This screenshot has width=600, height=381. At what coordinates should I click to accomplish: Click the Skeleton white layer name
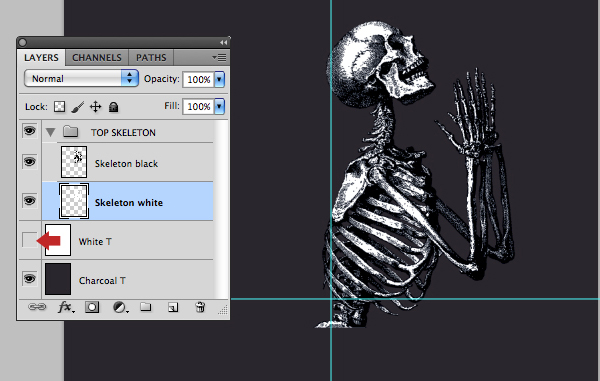click(129, 203)
